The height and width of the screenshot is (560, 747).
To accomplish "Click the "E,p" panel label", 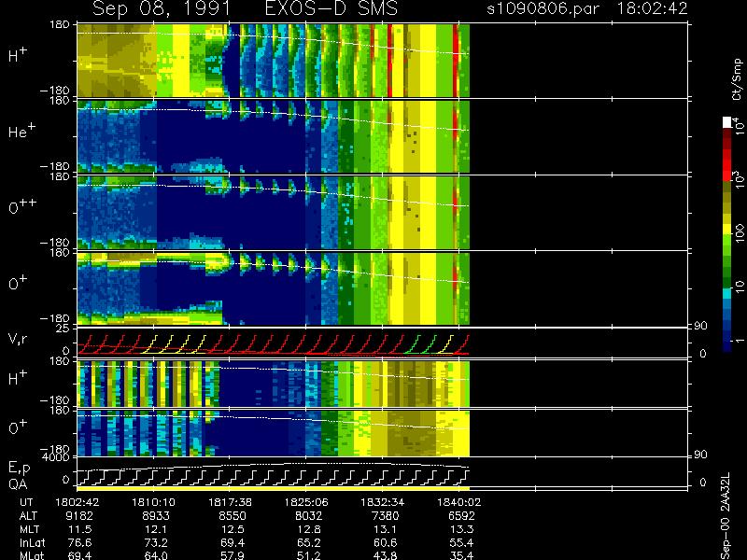I will click(19, 469).
